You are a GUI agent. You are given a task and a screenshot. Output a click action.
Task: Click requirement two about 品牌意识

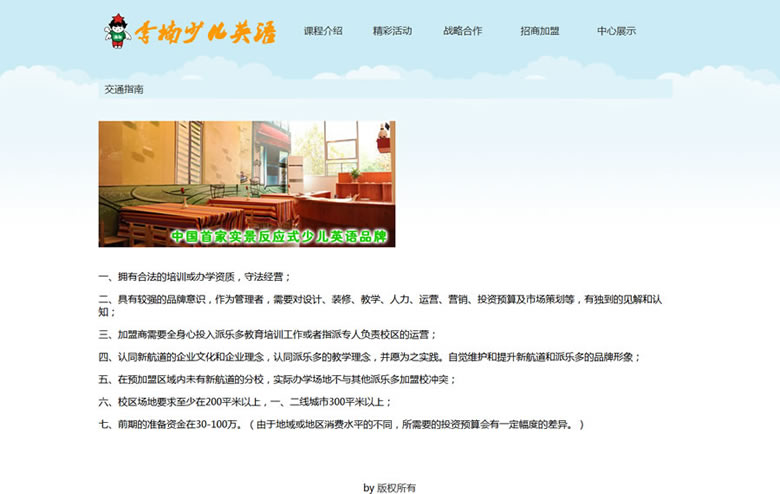380,299
